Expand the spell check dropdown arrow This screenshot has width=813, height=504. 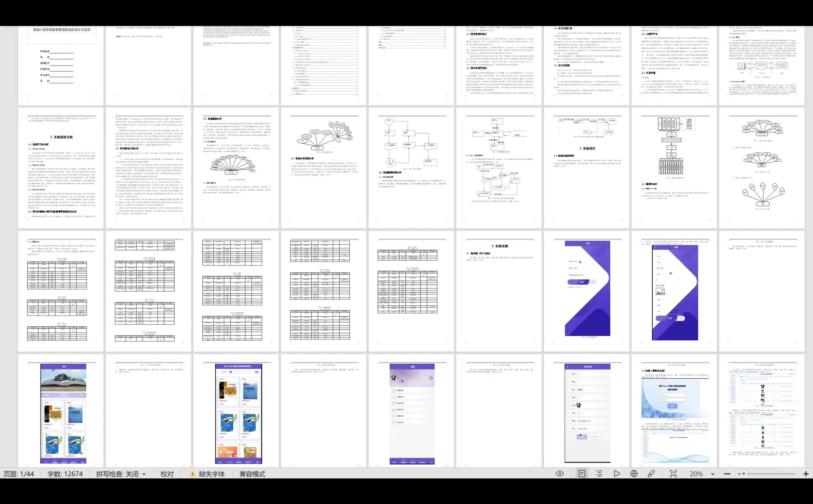(144, 474)
